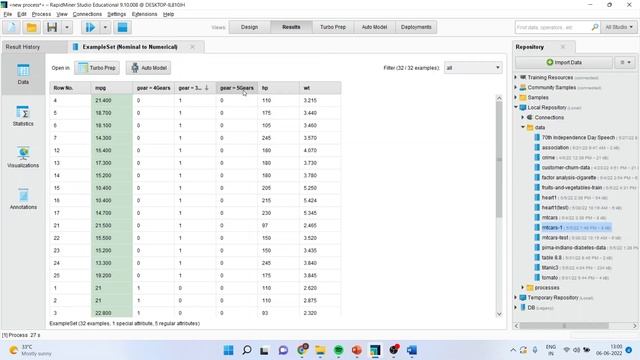Sort by the hp column header

278,88
